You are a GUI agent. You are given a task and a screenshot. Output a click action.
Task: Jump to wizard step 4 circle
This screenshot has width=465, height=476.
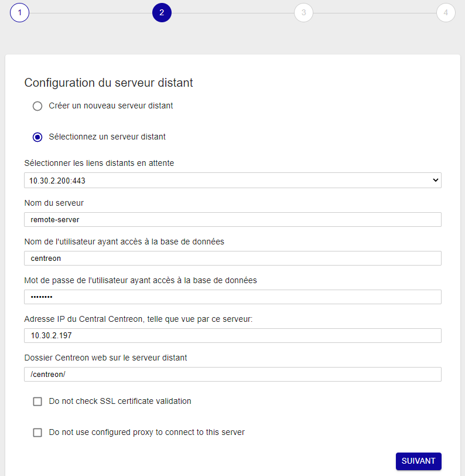446,12
